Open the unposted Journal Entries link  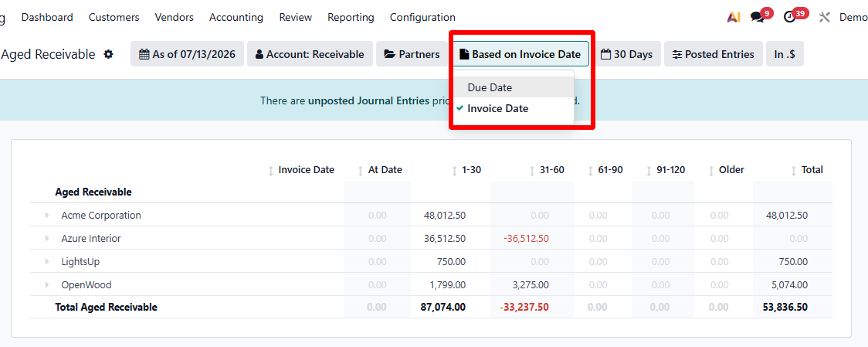(368, 101)
